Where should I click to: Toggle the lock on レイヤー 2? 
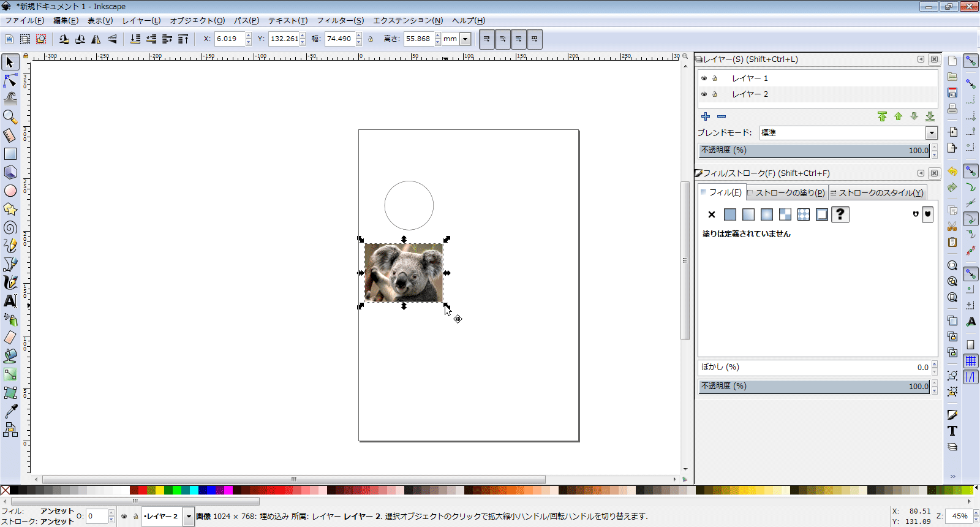714,94
